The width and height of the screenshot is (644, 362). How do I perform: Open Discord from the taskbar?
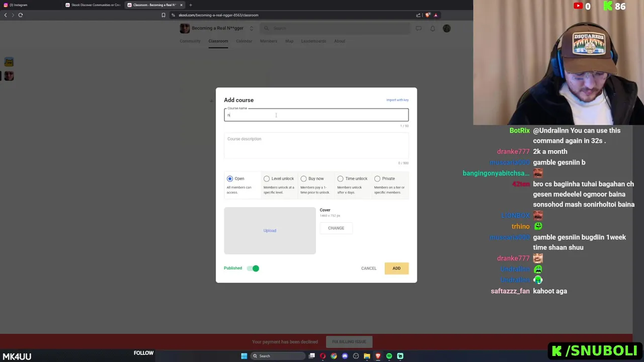tap(345, 356)
